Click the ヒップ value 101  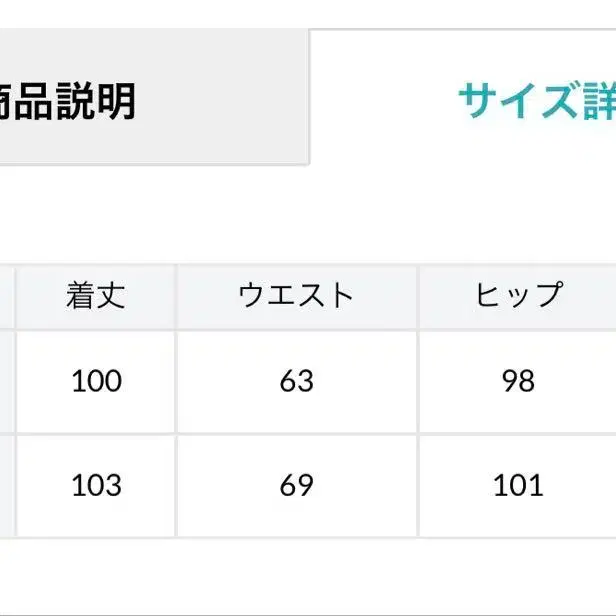pyautogui.click(x=518, y=486)
